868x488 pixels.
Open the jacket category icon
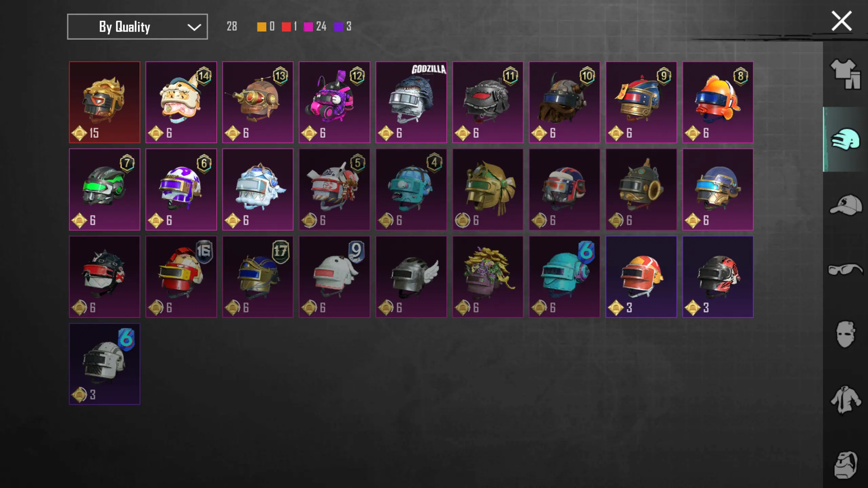[x=845, y=399]
